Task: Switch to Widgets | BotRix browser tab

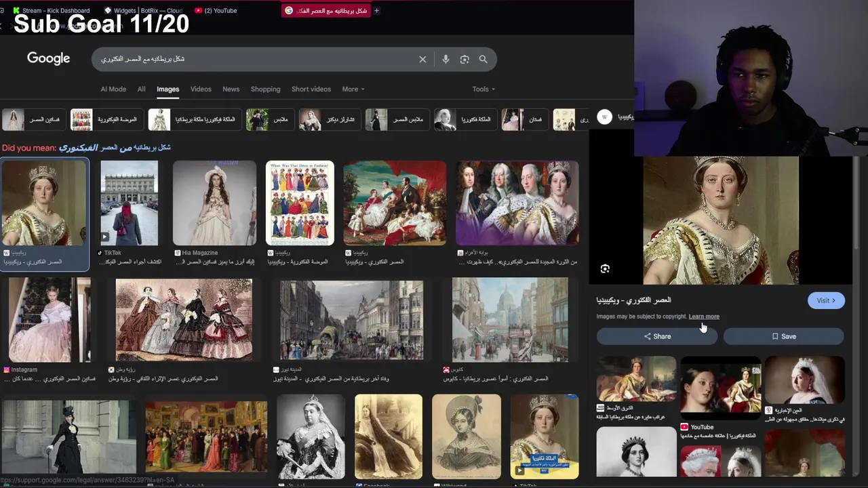Action: 143,11
